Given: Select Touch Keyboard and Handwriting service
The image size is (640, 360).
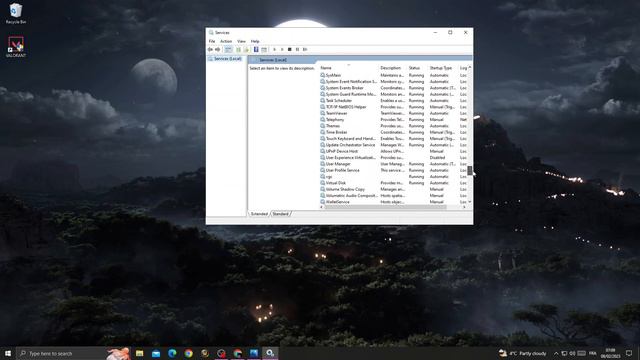Looking at the screenshot, I should point(393,139).
